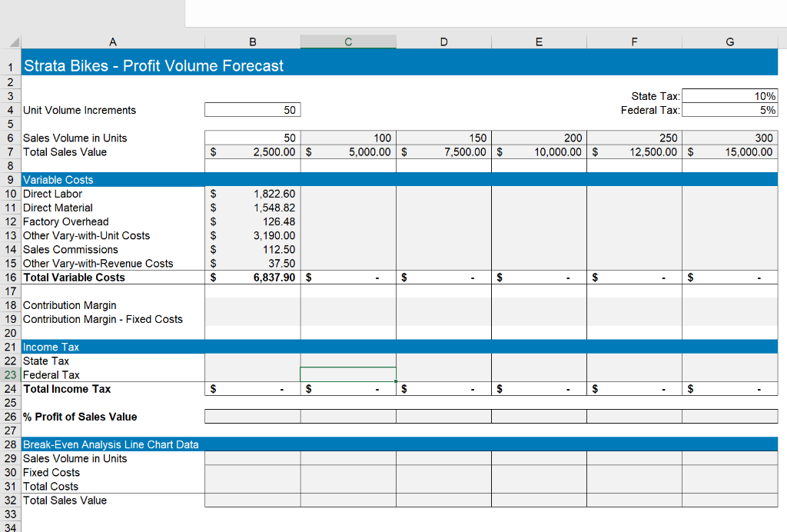787x532 pixels.
Task: Click the State Tax 10% value cell
Action: tap(729, 95)
